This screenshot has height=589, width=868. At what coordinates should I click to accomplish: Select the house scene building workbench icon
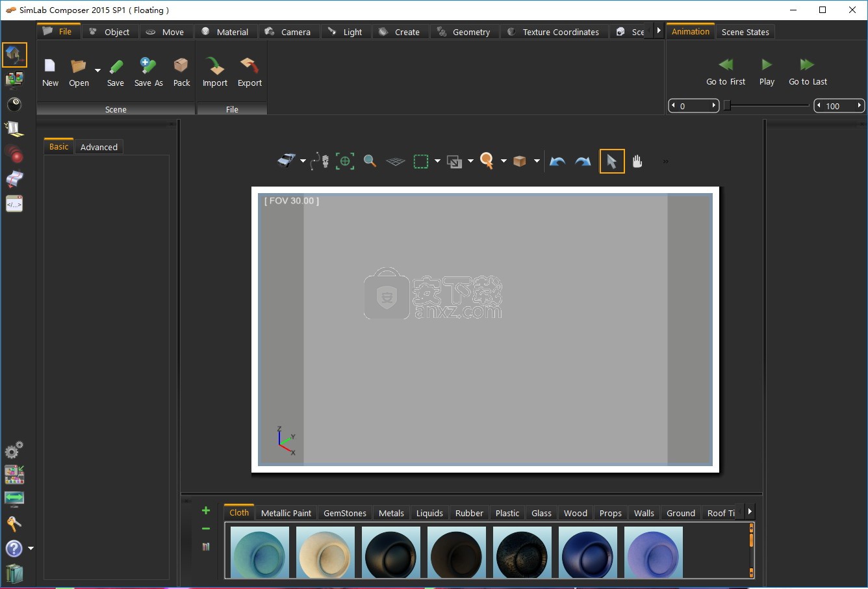pos(14,55)
